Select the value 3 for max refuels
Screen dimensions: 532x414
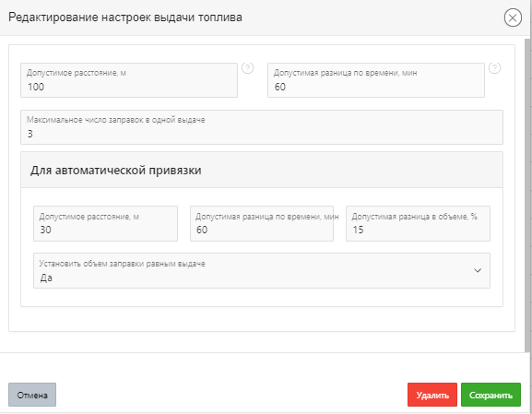(x=30, y=134)
